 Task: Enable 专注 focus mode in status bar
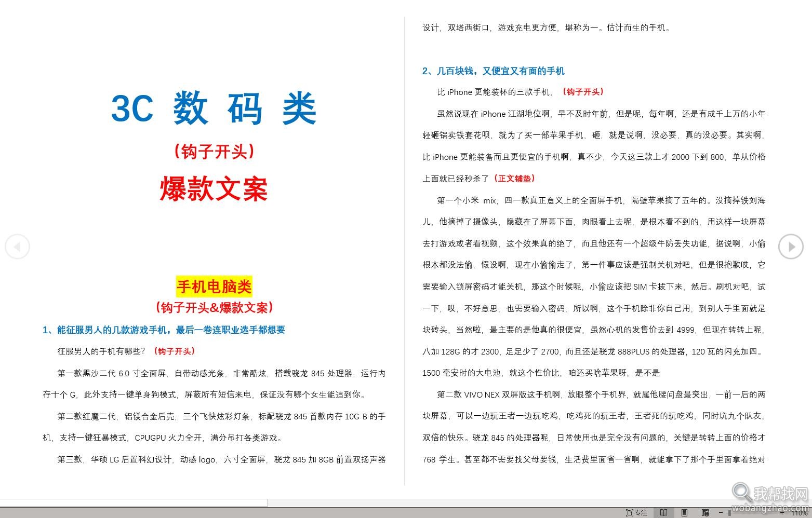(637, 513)
